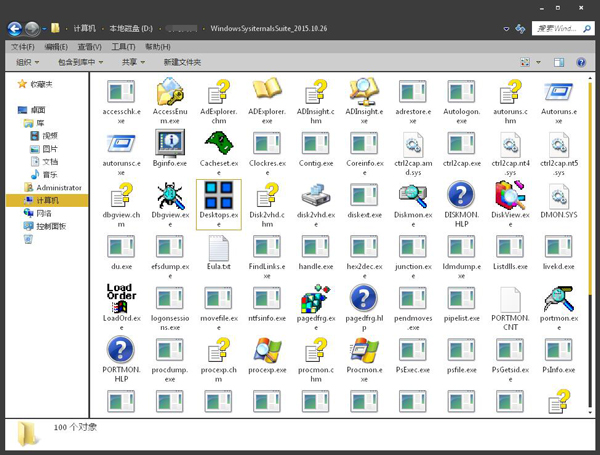Click the search box field
Image resolution: width=600 pixels, height=455 pixels.
pyautogui.click(x=563, y=28)
